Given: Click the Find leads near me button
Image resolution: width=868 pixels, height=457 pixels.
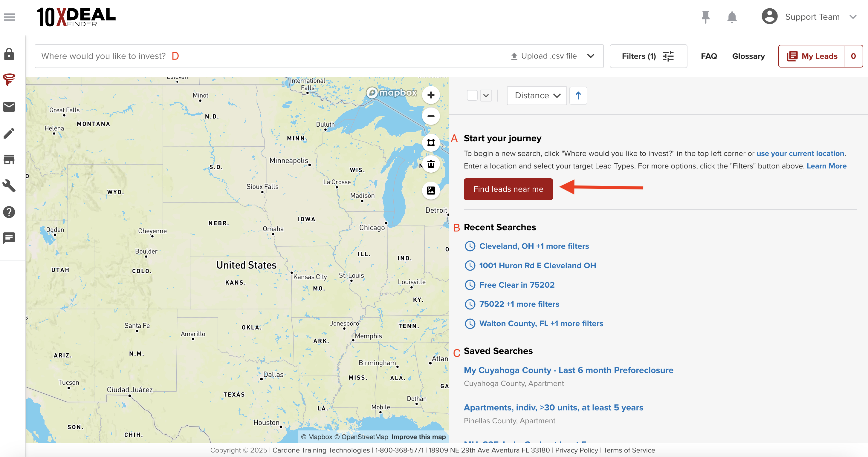Looking at the screenshot, I should click(508, 189).
